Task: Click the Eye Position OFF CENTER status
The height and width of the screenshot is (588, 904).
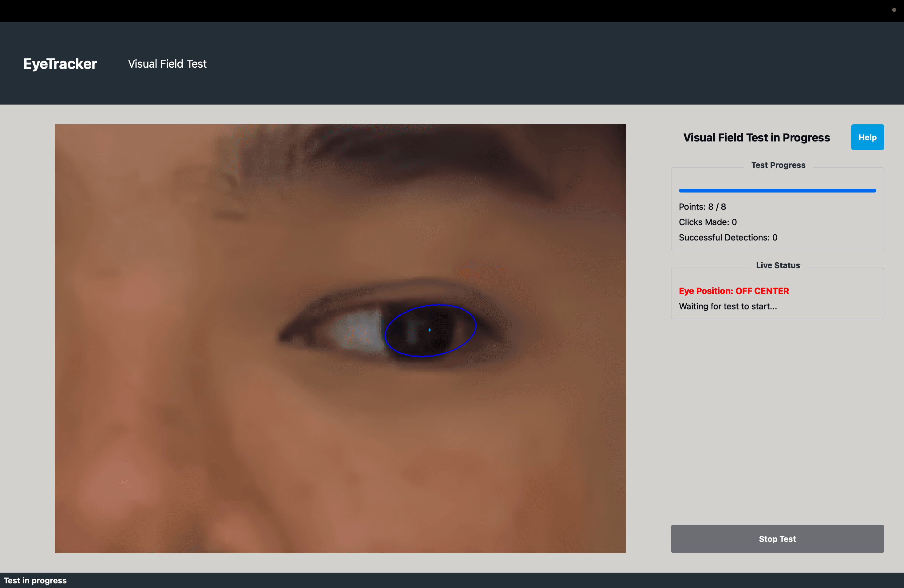Action: tap(733, 291)
